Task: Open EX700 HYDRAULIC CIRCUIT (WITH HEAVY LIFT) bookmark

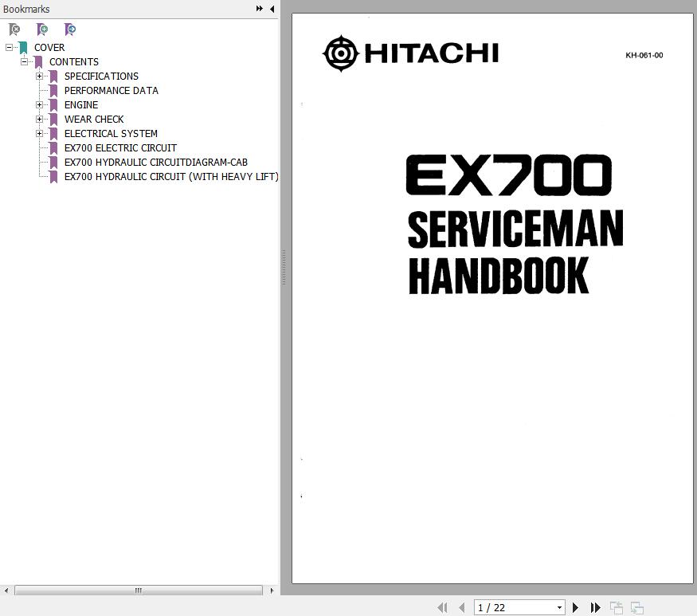Action: [x=171, y=177]
